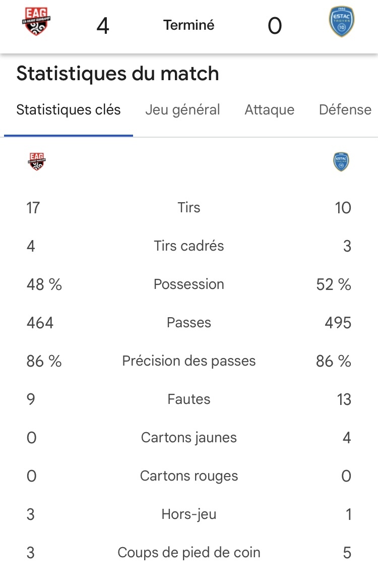Viewport: 378px width, 588px height.
Task: Open the Attaque tab
Action: point(269,109)
